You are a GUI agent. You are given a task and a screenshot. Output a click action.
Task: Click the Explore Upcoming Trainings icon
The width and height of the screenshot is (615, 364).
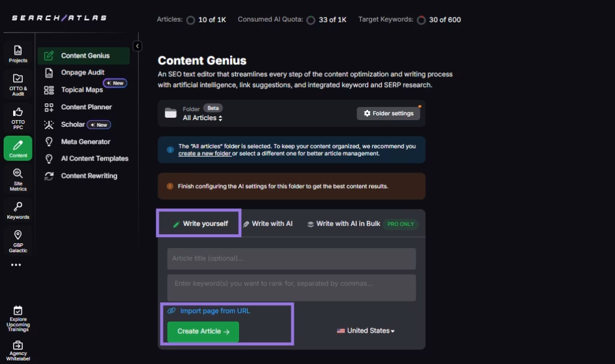click(18, 318)
